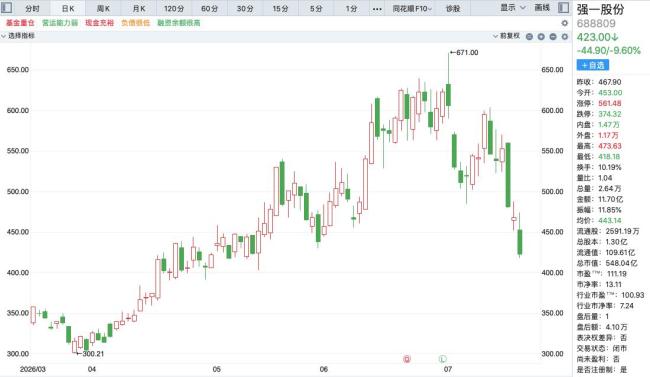Switch to 周K weekly chart tab

tap(103, 8)
